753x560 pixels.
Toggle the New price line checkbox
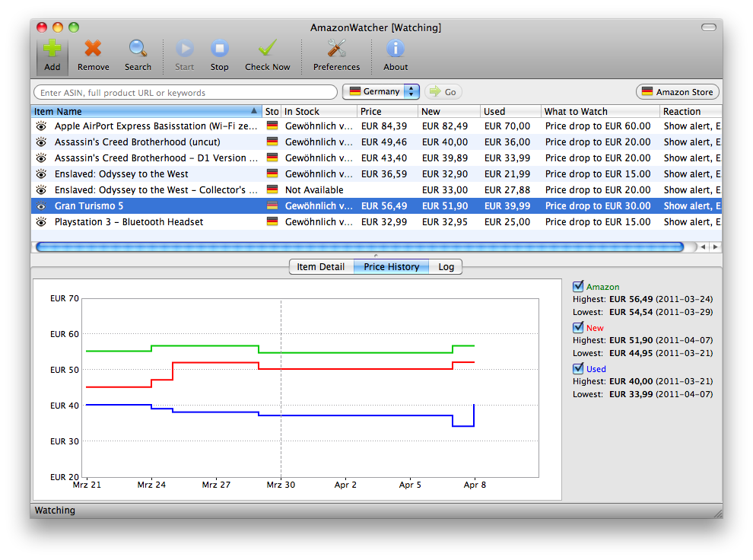[x=578, y=327]
